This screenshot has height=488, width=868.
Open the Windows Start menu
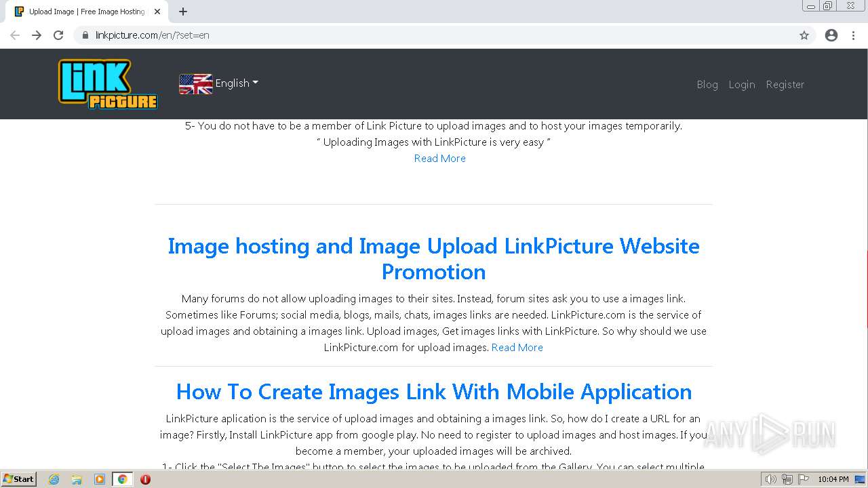[x=18, y=479]
